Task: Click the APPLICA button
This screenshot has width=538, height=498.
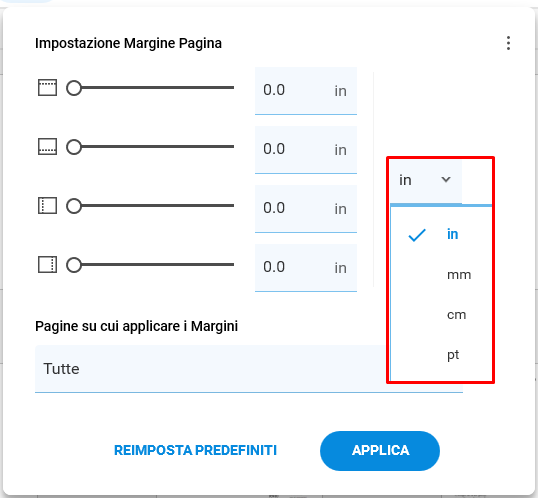Action: click(380, 451)
